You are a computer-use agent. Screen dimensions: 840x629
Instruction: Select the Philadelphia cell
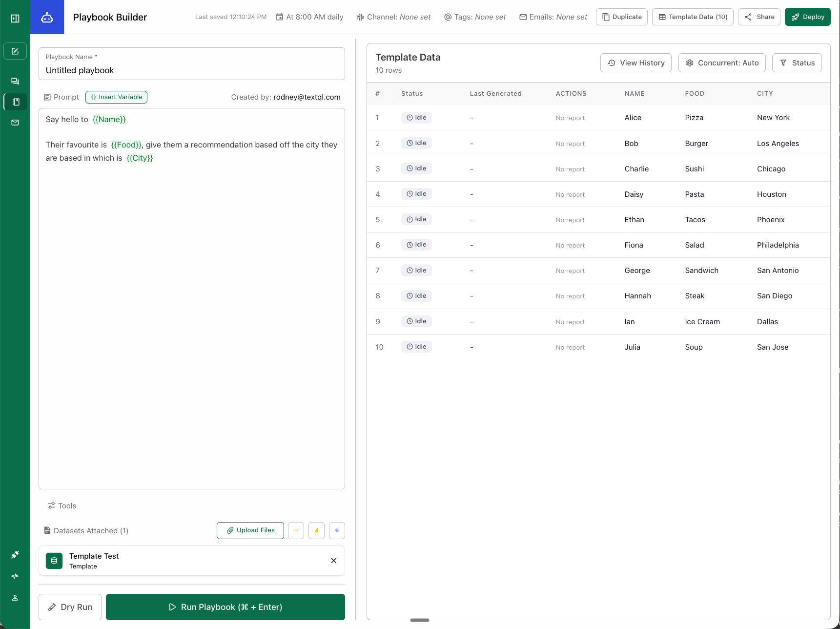pos(778,245)
